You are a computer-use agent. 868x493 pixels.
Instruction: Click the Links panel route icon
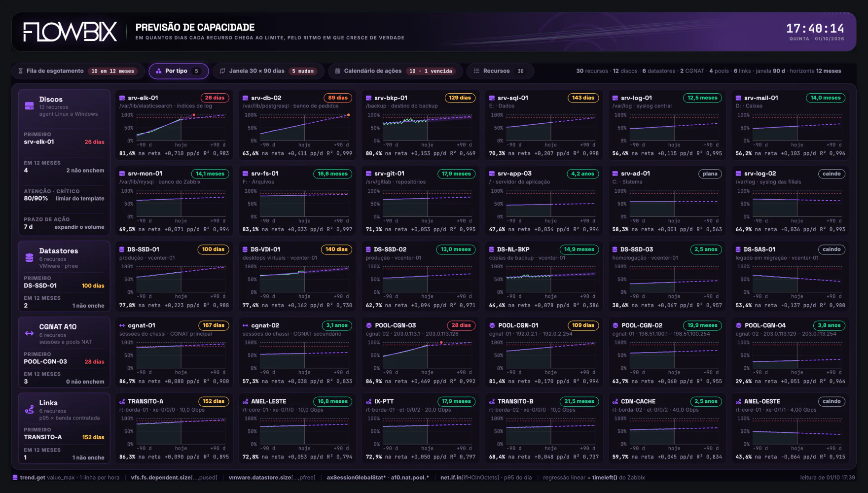coord(30,410)
